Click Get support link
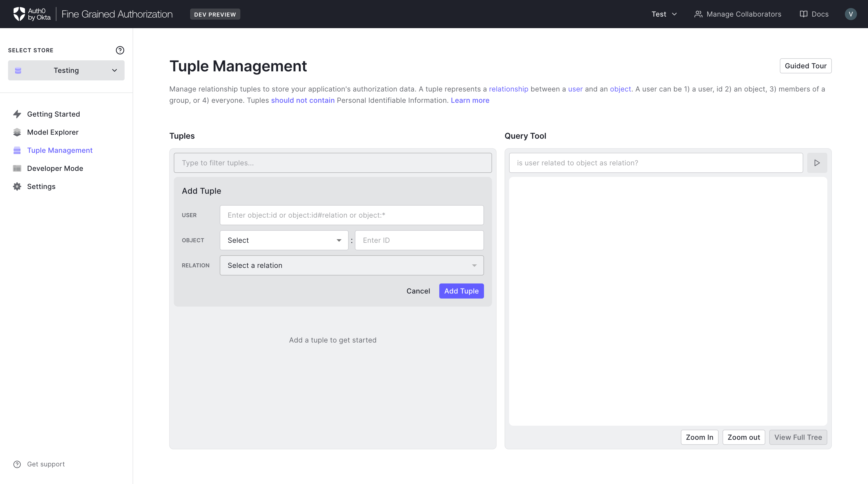 point(46,464)
